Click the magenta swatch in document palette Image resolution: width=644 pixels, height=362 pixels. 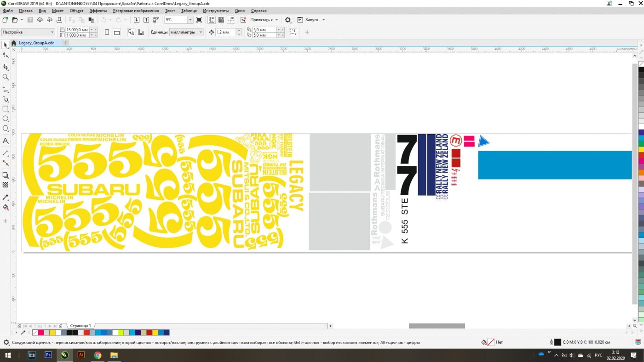point(40,332)
